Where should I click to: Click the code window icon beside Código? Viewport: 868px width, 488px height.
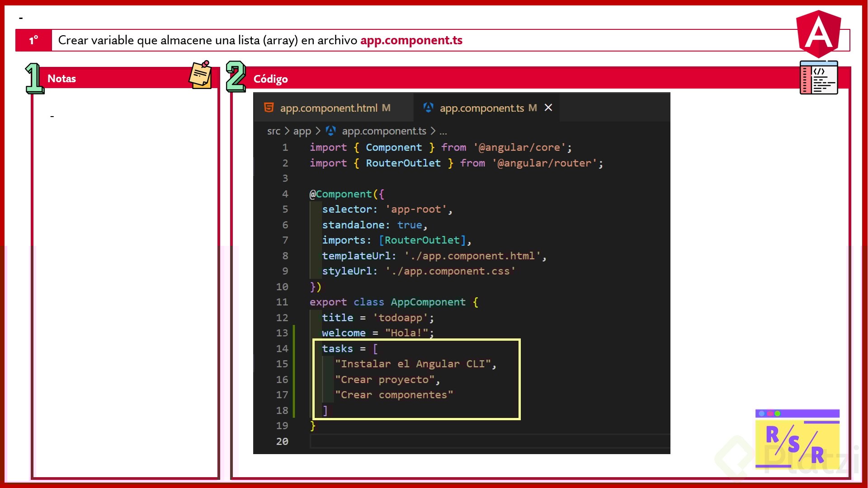819,78
